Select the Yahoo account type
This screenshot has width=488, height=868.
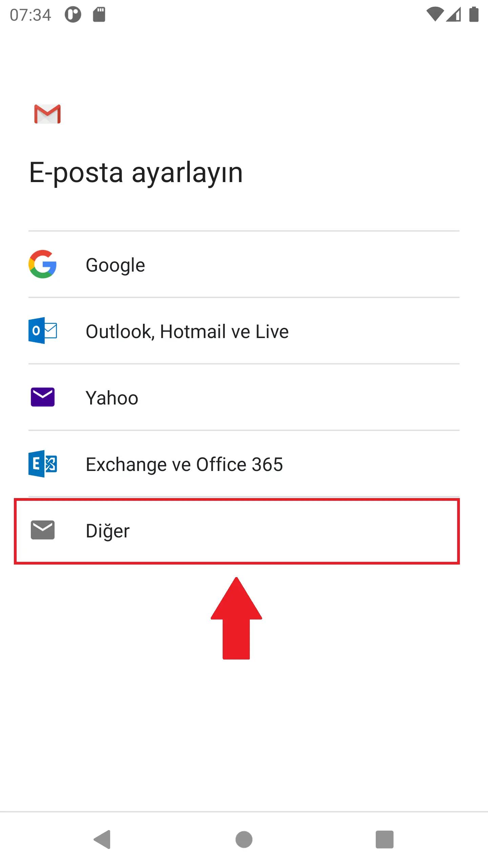click(x=244, y=397)
